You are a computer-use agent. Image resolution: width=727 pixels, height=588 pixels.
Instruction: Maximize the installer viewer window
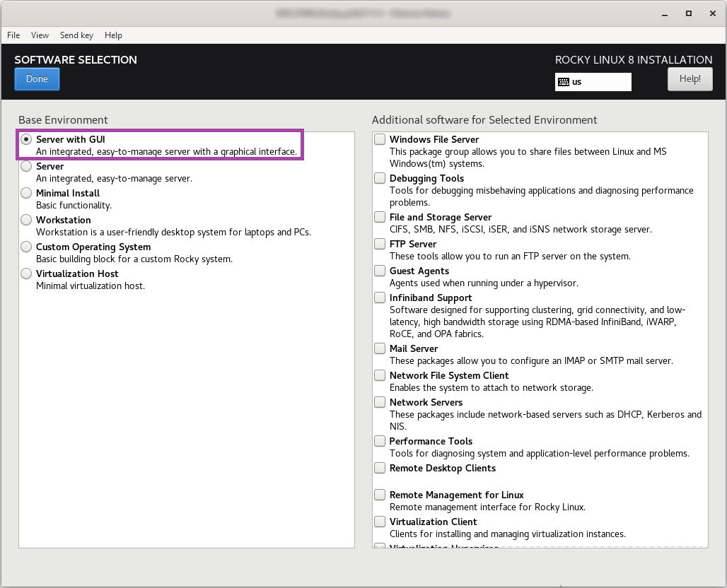(689, 13)
